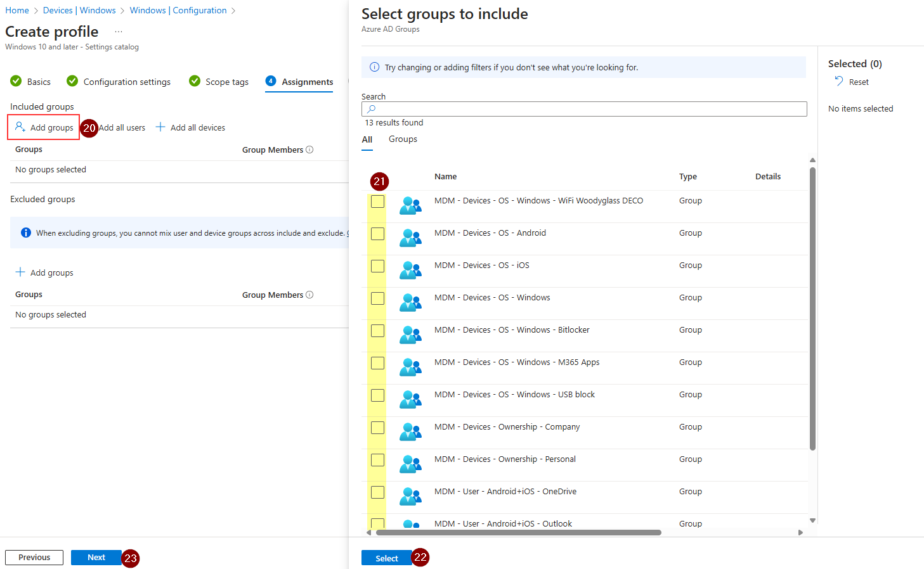Confirm with the Select button
This screenshot has width=924, height=569.
pos(387,558)
